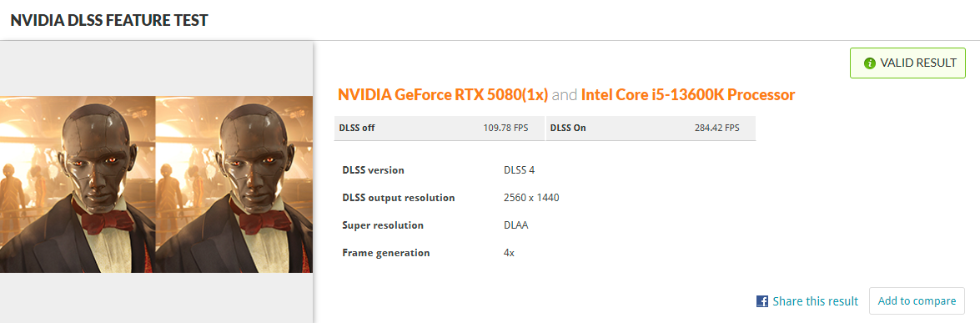Viewport: 980px width, 323px height.
Task: Open the NVIDIA GeForce RTX 5080(1x) link
Action: point(443,95)
